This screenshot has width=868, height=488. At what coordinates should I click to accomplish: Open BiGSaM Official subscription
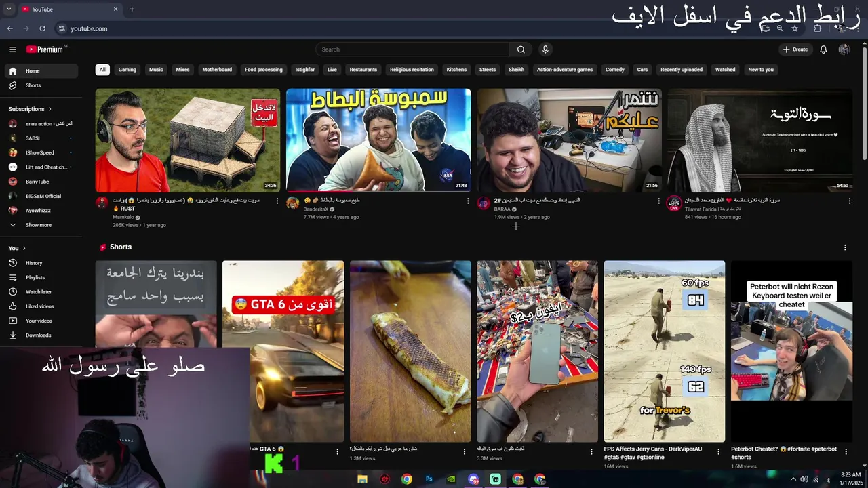41,196
